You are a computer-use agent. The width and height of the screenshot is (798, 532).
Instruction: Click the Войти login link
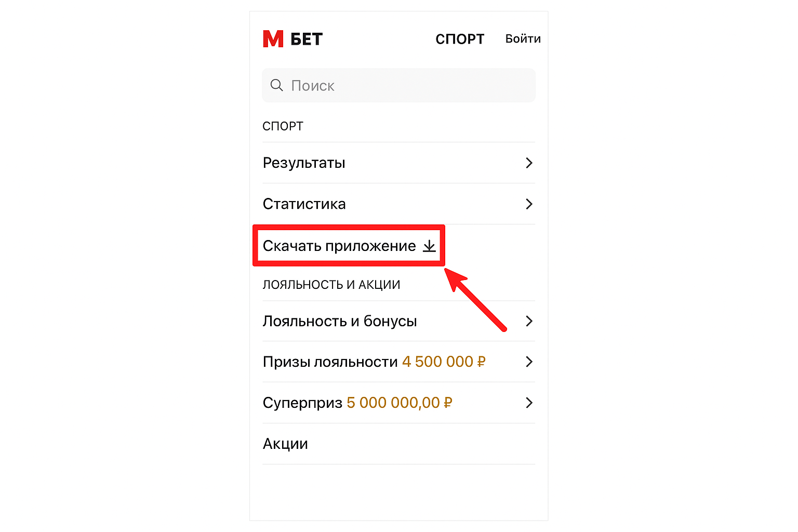coord(523,38)
